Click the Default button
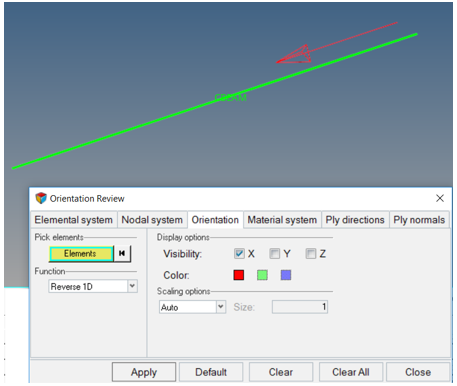 [x=211, y=372]
